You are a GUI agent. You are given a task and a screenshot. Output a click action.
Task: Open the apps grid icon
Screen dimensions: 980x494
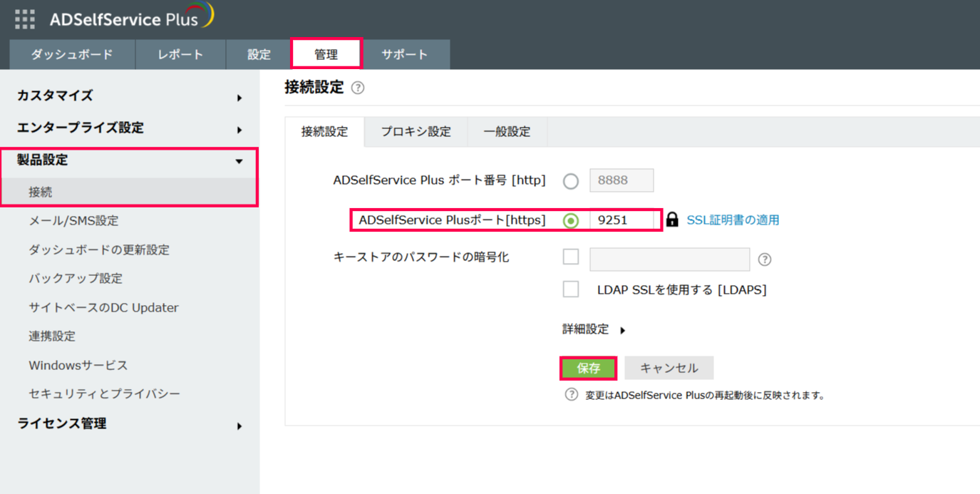25,19
